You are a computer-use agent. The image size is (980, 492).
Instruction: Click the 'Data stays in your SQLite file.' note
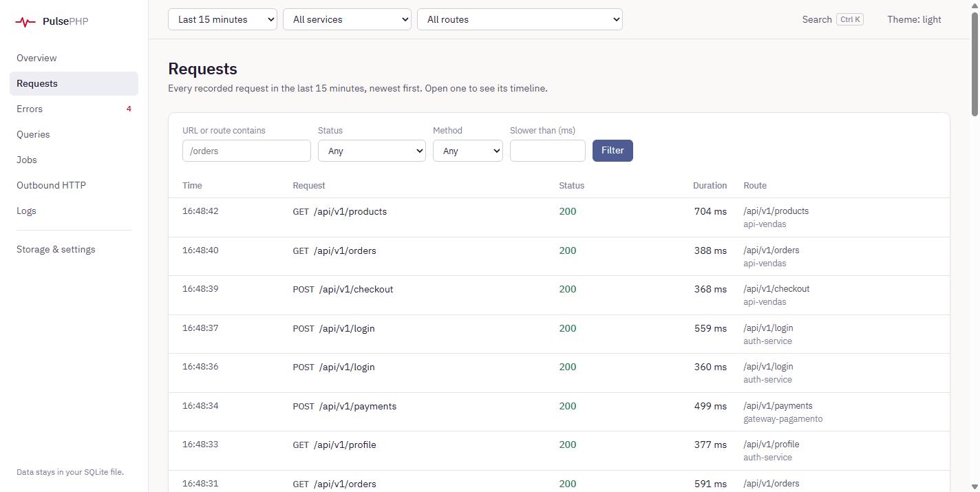coord(70,472)
